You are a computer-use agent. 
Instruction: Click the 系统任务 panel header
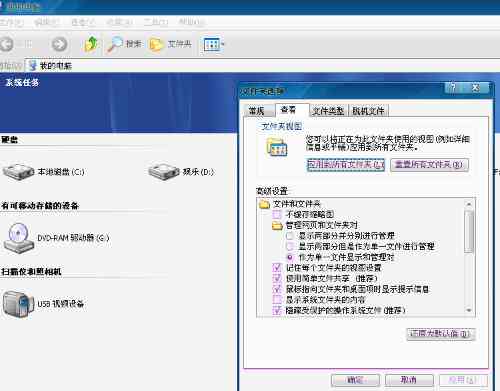pyautogui.click(x=22, y=83)
